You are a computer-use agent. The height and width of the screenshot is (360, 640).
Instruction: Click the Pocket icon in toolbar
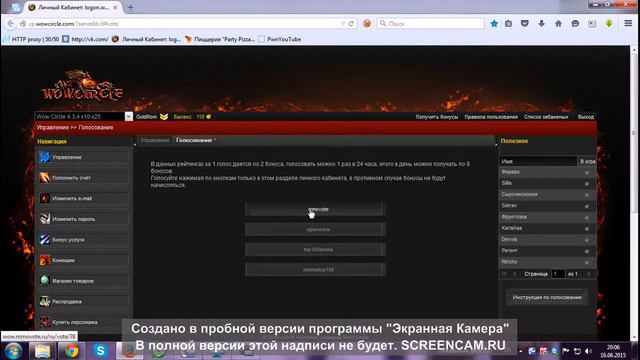[525, 24]
